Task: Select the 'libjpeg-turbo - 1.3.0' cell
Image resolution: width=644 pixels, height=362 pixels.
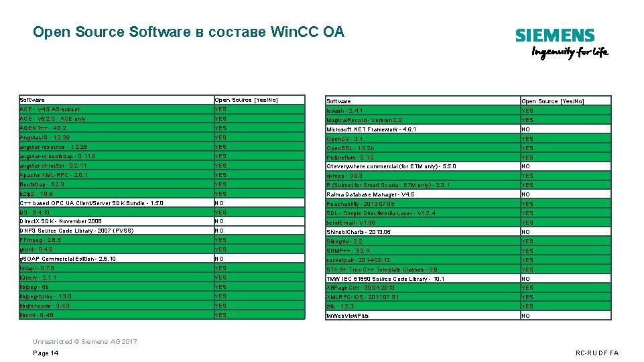Action: (117, 296)
